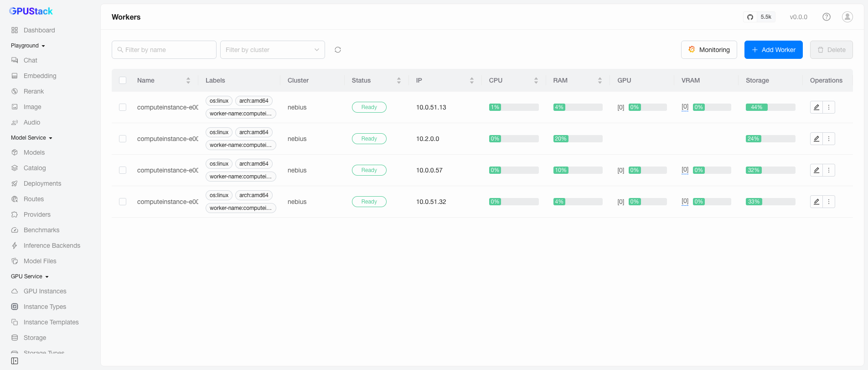The height and width of the screenshot is (370, 868).
Task: Click the Ready status of worker 10.0.51.13
Action: pyautogui.click(x=369, y=107)
